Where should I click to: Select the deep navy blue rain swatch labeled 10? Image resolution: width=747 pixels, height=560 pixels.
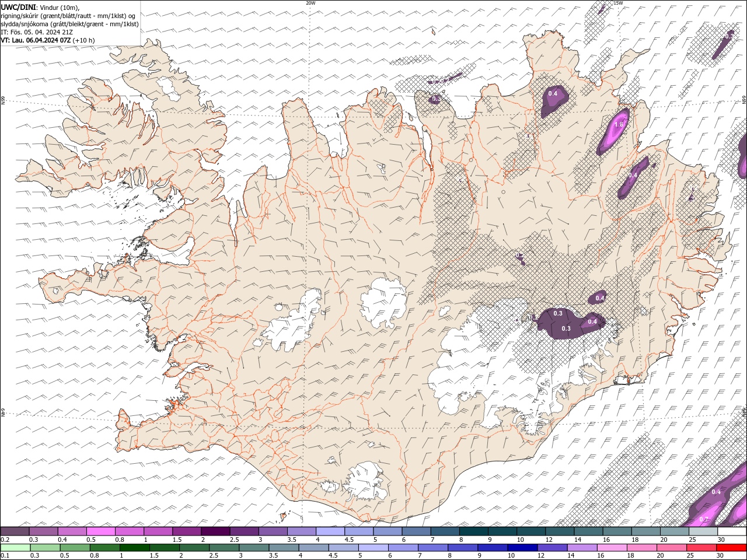pos(522,548)
